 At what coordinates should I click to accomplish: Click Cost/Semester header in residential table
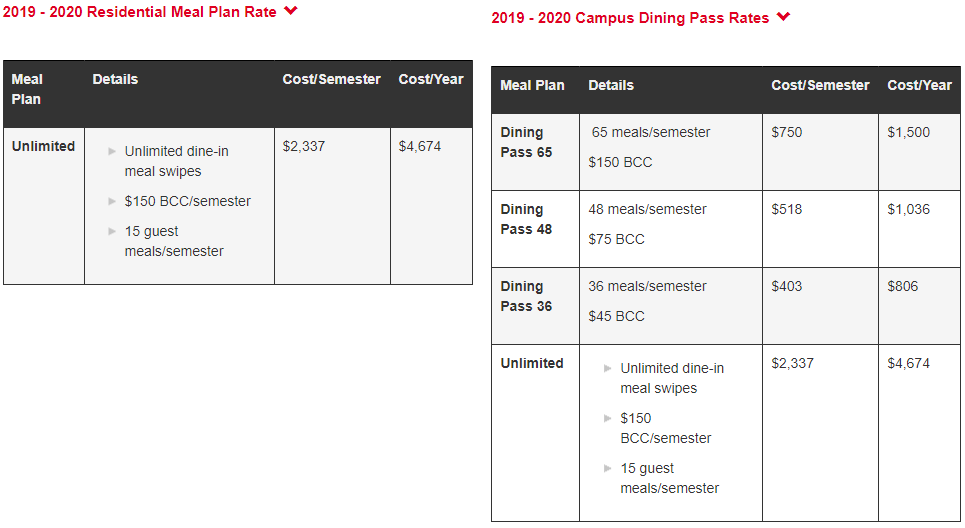[x=331, y=79]
